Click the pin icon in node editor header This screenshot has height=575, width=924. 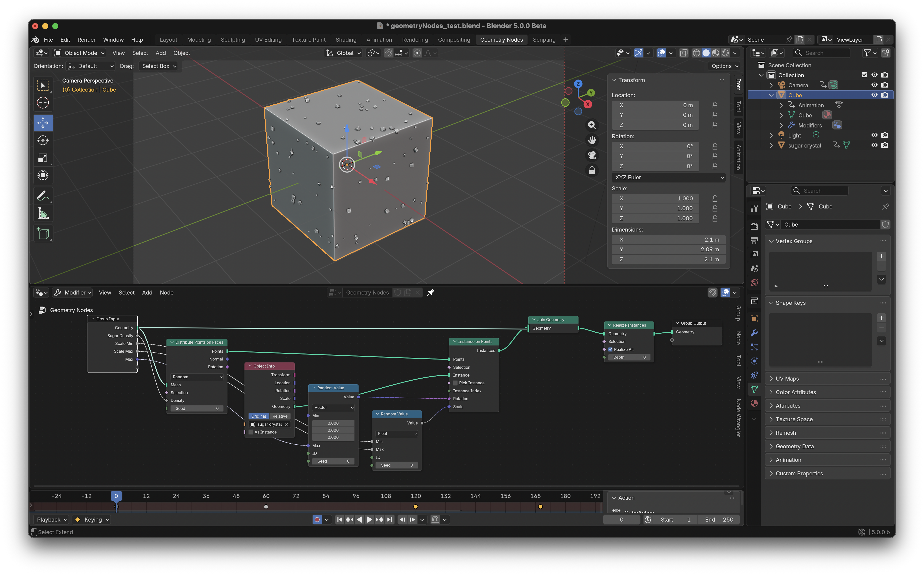430,293
